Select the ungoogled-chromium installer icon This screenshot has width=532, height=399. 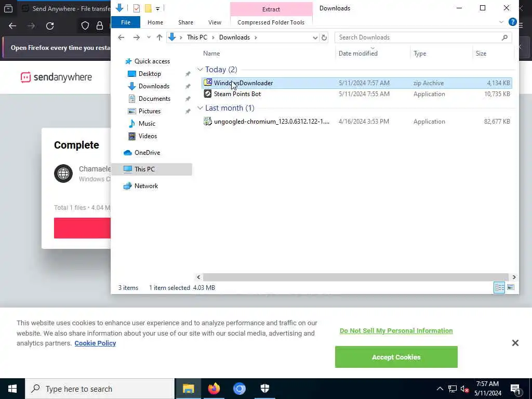[208, 121]
